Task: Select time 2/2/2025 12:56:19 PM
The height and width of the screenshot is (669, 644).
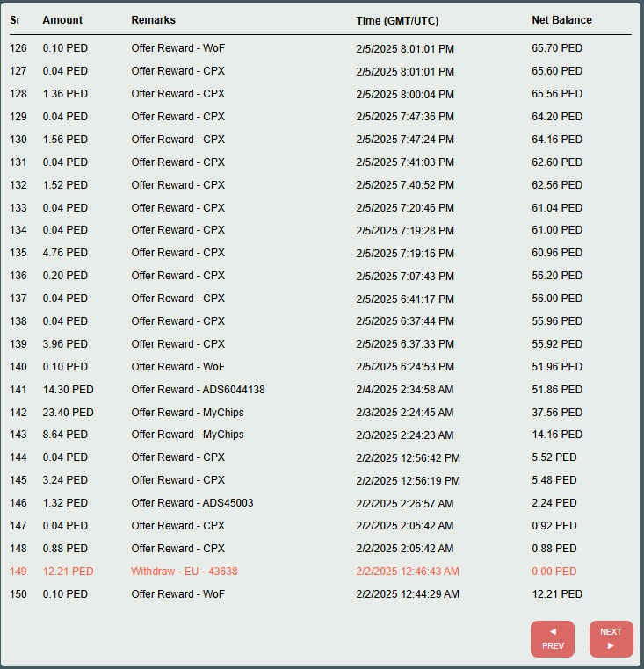Action: click(x=409, y=481)
